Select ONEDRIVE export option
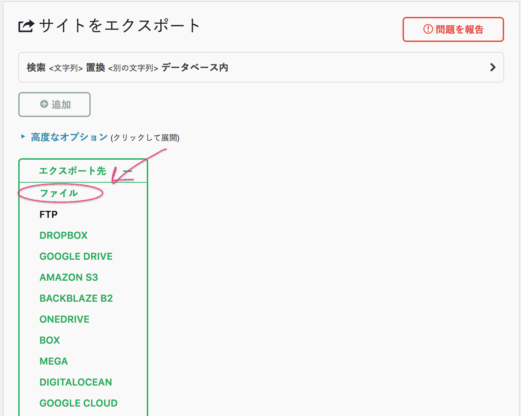Screen dimensions: 521x416 pyautogui.click(x=64, y=319)
